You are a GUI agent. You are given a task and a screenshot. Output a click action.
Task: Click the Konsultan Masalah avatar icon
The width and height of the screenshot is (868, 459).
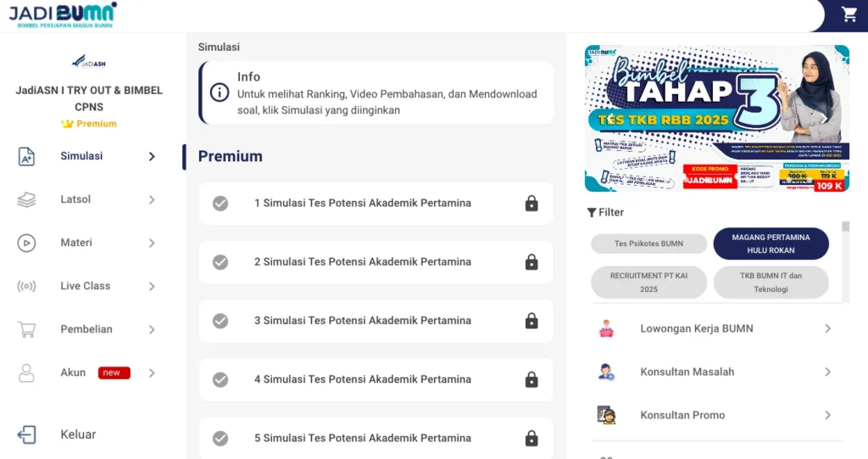click(x=607, y=372)
